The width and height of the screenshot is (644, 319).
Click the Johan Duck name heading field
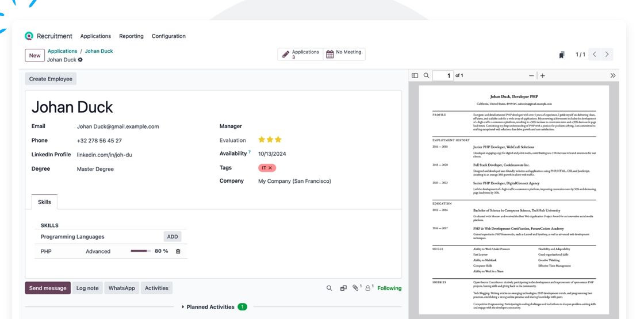click(72, 107)
